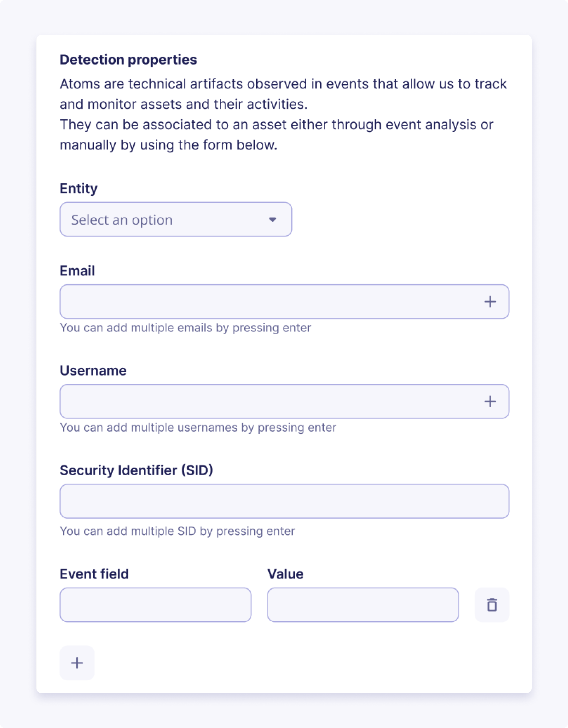Click the Value column label

tap(286, 574)
